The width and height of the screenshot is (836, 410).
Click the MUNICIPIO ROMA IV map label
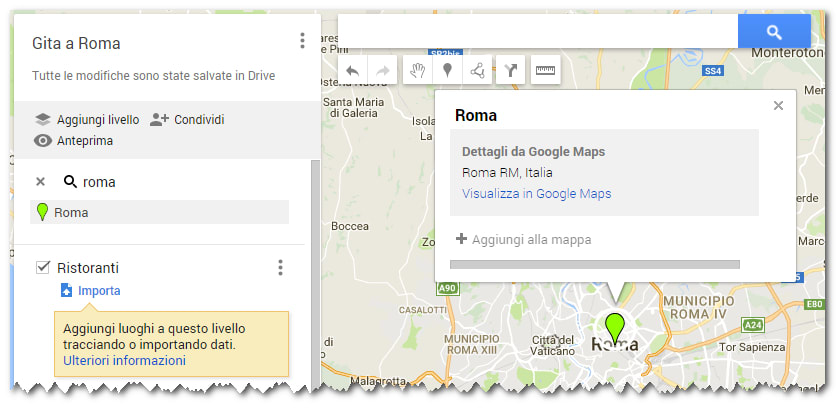point(698,308)
